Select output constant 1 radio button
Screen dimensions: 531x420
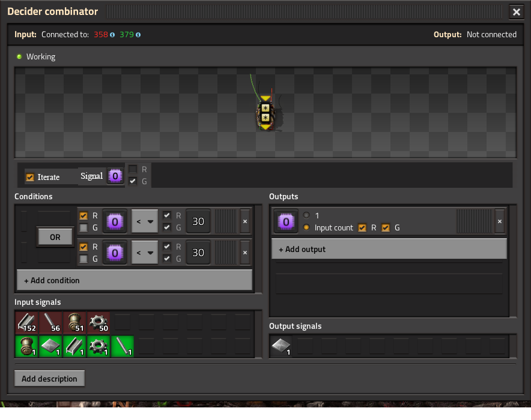point(306,215)
